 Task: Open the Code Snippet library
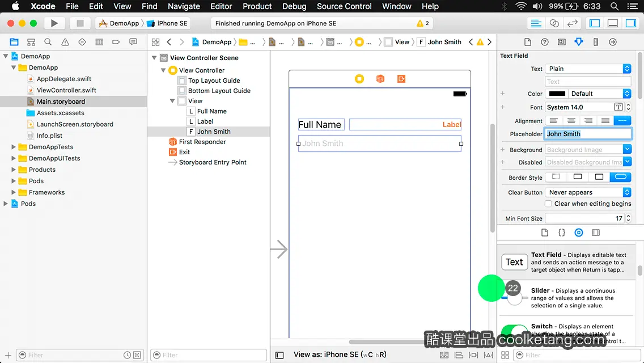(x=561, y=233)
